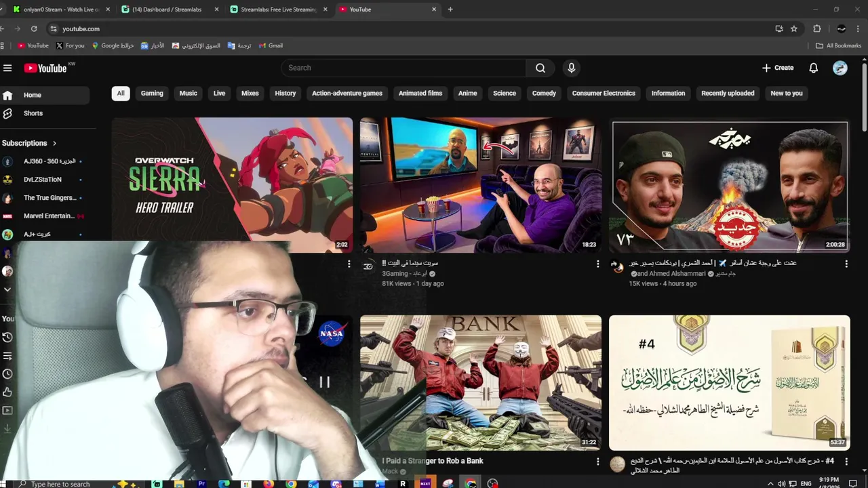Filter by the Comedy chip
Image resolution: width=868 pixels, height=488 pixels.
click(544, 94)
